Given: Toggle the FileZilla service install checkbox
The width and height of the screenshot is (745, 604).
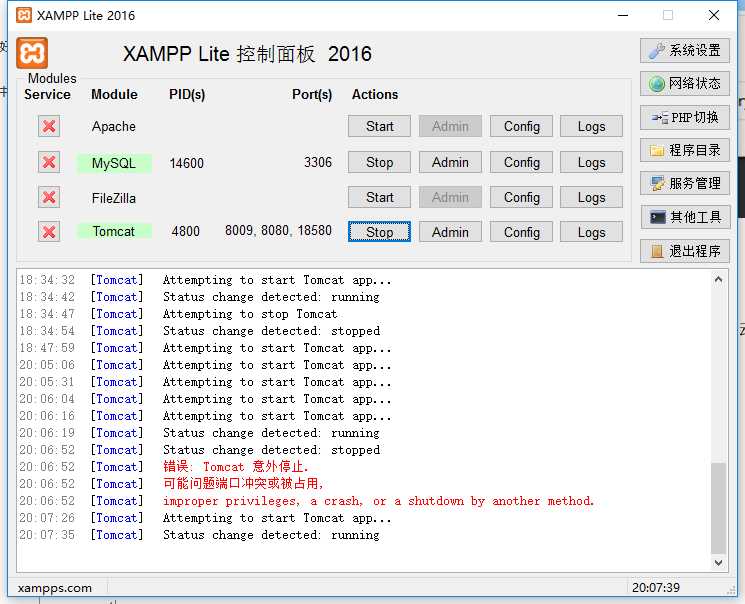Looking at the screenshot, I should click(x=49, y=197).
